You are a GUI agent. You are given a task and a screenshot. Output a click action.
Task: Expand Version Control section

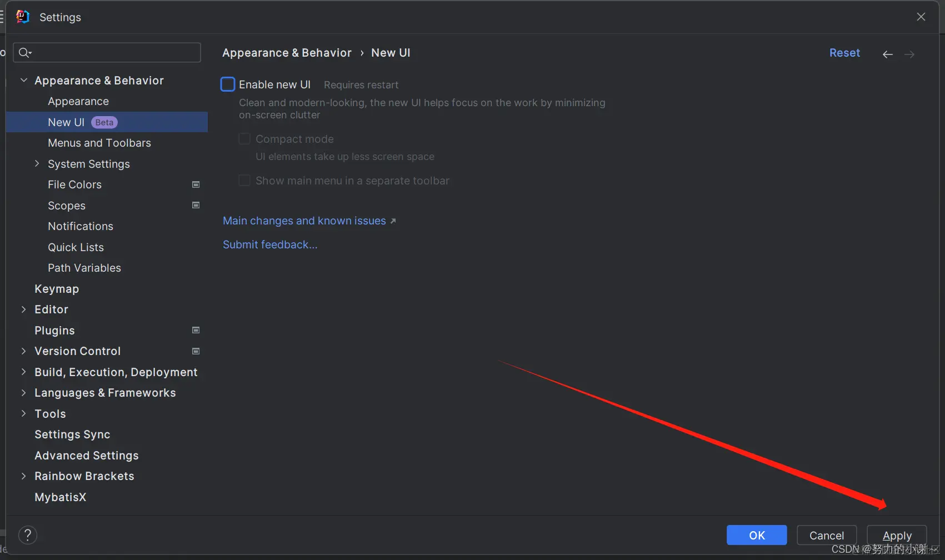click(24, 351)
